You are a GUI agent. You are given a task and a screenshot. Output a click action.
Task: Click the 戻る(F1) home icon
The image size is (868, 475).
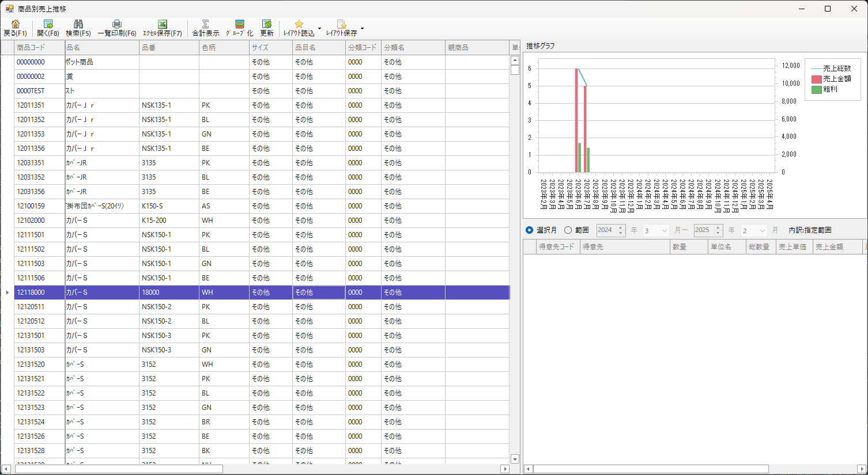click(x=15, y=24)
